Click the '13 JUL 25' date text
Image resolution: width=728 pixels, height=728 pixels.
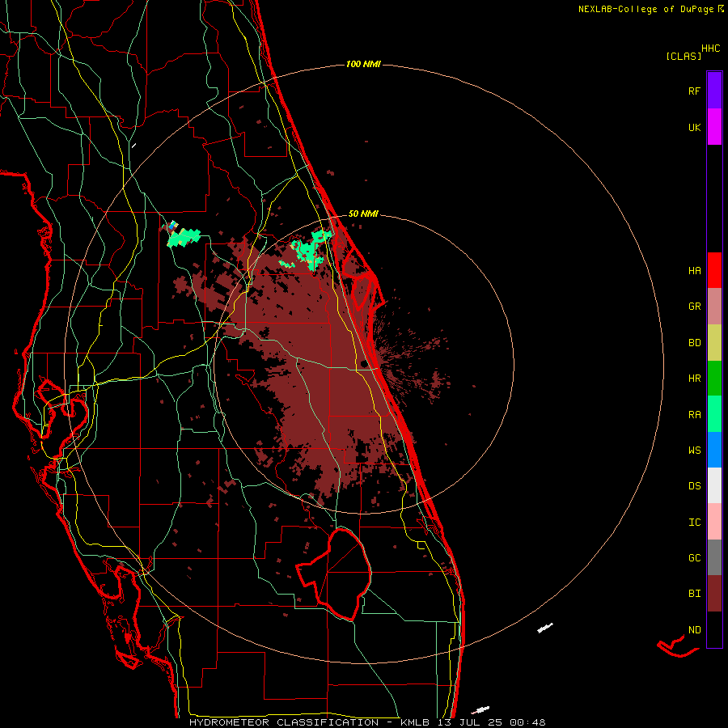coord(470,722)
